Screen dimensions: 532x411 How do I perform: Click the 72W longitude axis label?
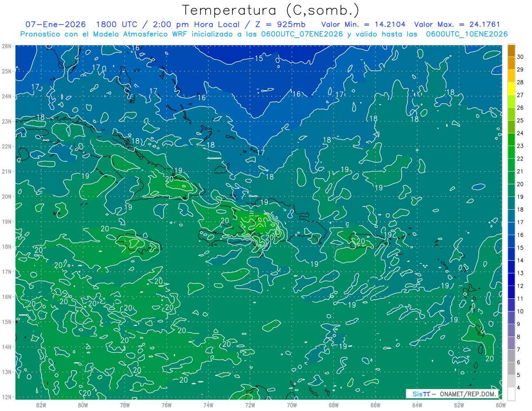250,405
